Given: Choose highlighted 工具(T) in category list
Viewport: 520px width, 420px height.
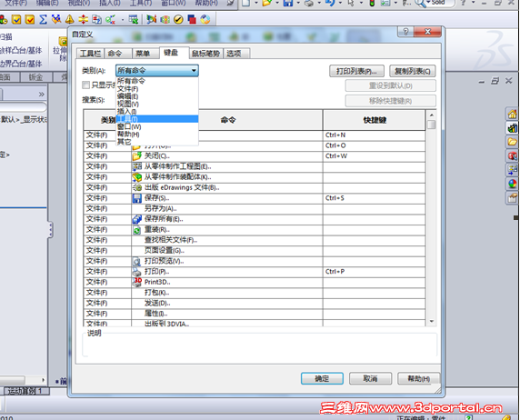Looking at the screenshot, I should pos(157,119).
